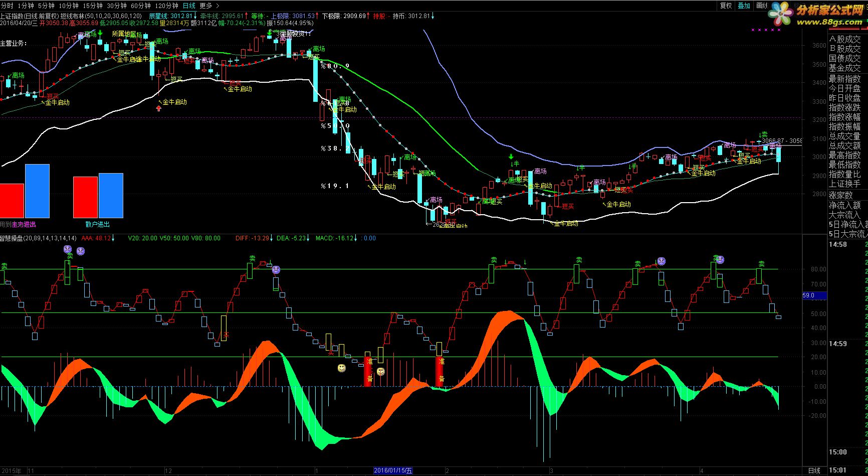Click the leftmost sad face icon above 卖
This screenshot has height=476, width=868.
pyautogui.click(x=68, y=249)
